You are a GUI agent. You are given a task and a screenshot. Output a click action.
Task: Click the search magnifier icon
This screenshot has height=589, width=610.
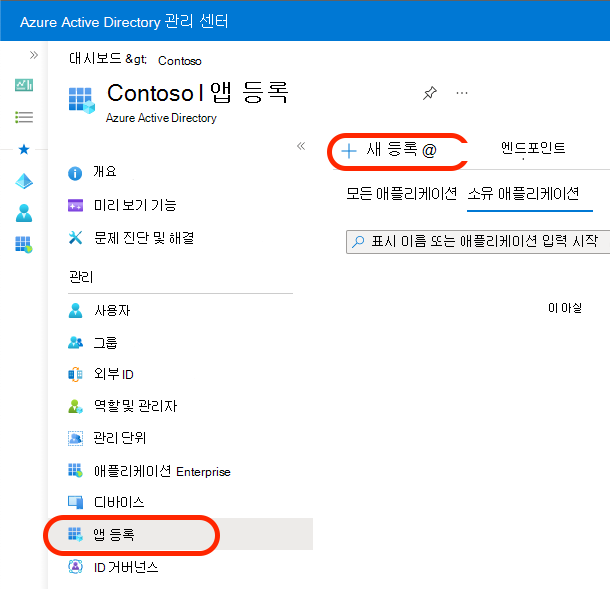(x=358, y=242)
